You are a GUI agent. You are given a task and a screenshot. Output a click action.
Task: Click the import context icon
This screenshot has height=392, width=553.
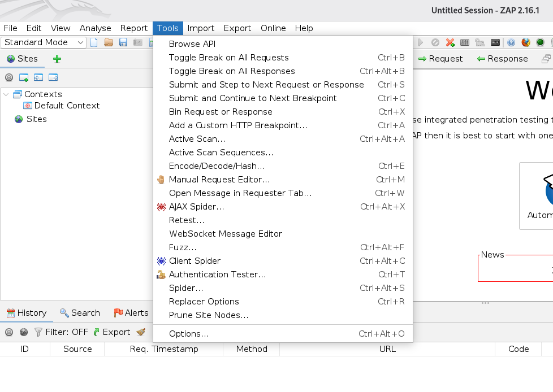pyautogui.click(x=38, y=77)
